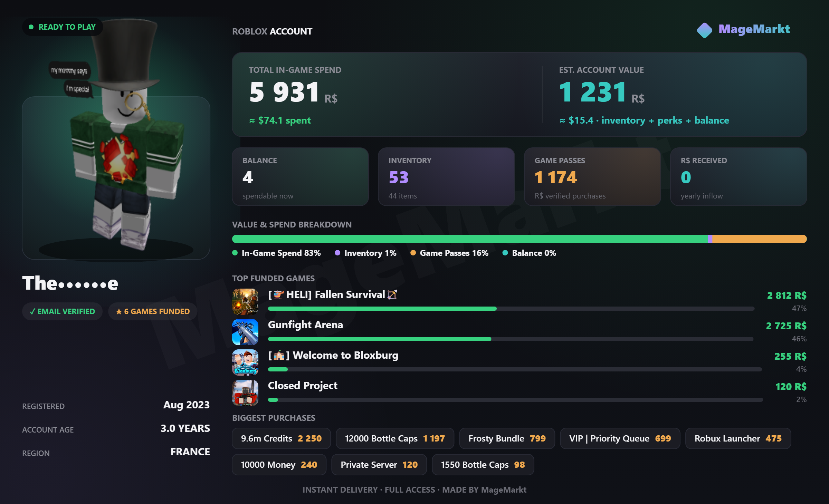
Task: Click the teal Balance legend dot
Action: click(505, 253)
